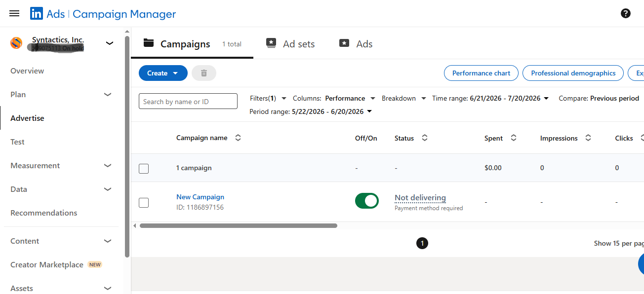Expand the Assets sidebar section
The image size is (644, 294).
108,288
